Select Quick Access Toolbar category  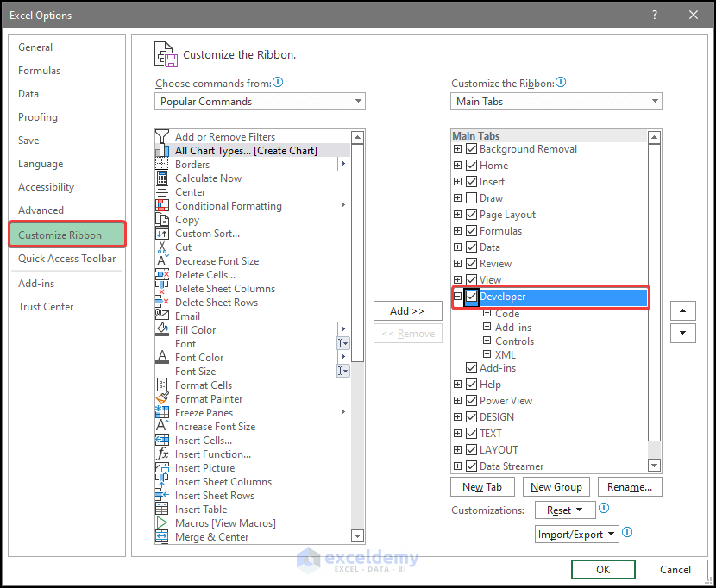coord(66,259)
